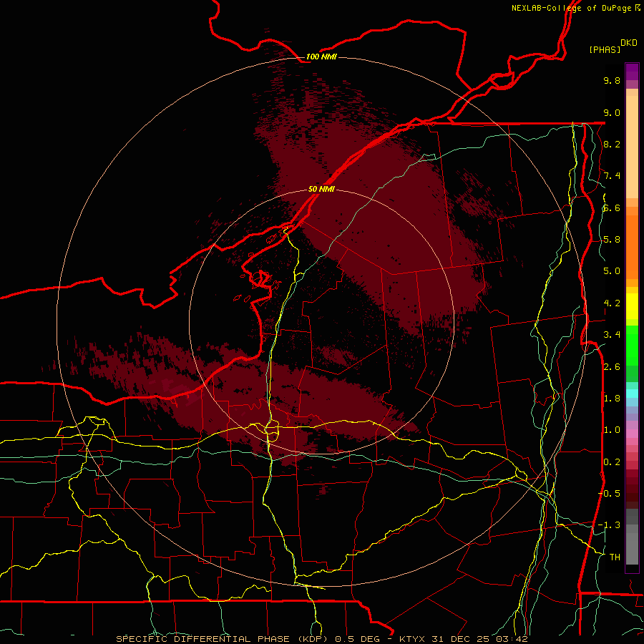Click the 9.0 value on the legend scale
The image size is (644, 644).
click(x=612, y=112)
